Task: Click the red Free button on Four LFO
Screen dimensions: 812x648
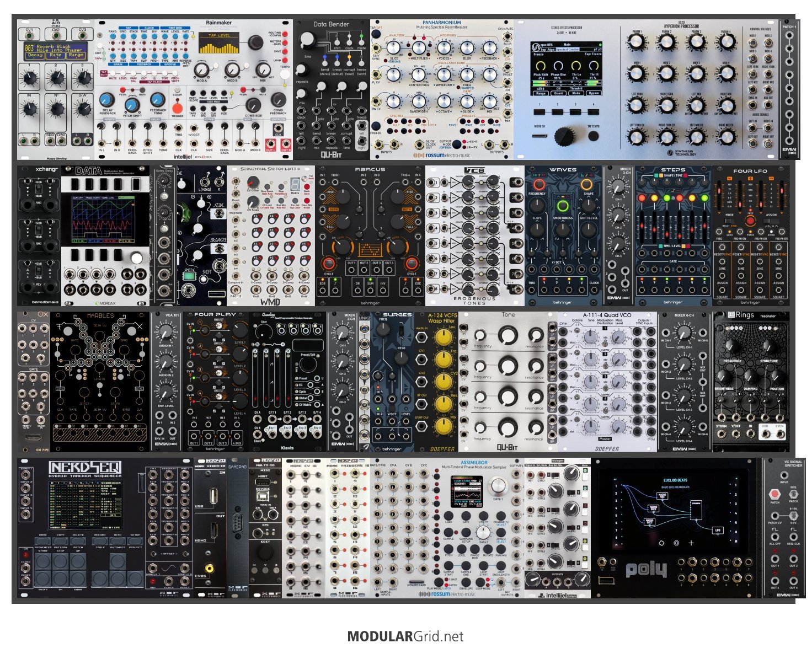Action: click(x=750, y=222)
